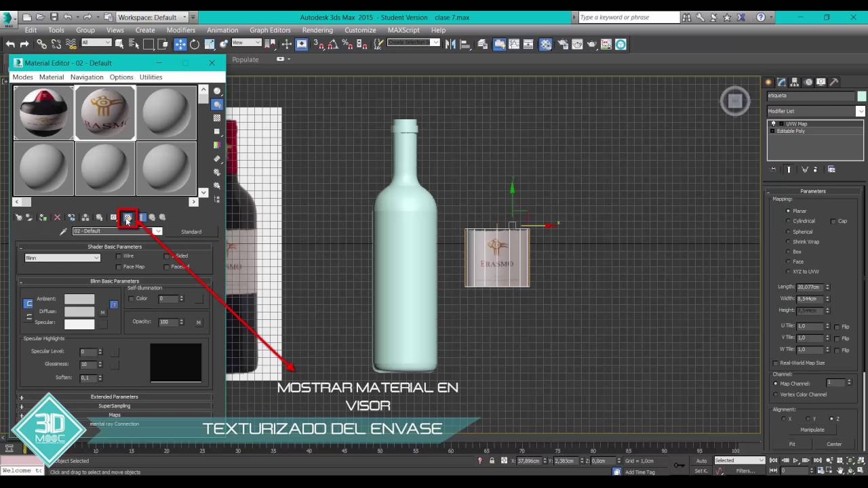This screenshot has width=868, height=488.
Task: Activate Select and Uniform Scale tool
Action: point(210,44)
